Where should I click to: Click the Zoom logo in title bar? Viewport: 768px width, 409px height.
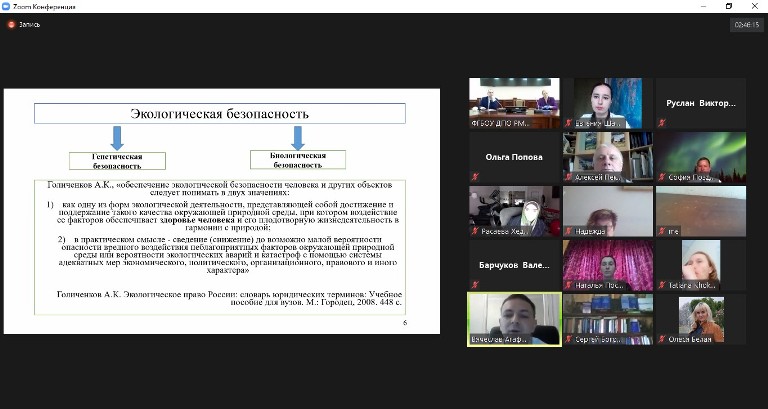pos(7,6)
